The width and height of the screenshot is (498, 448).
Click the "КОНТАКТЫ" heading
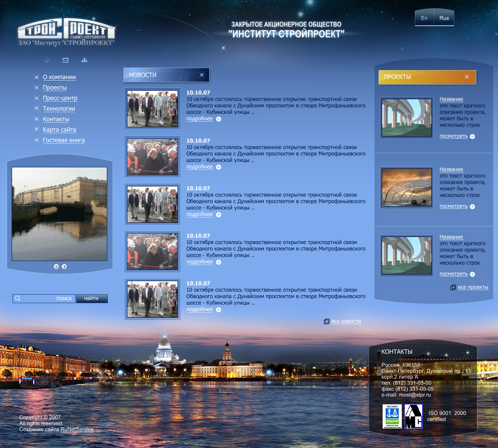pos(397,352)
